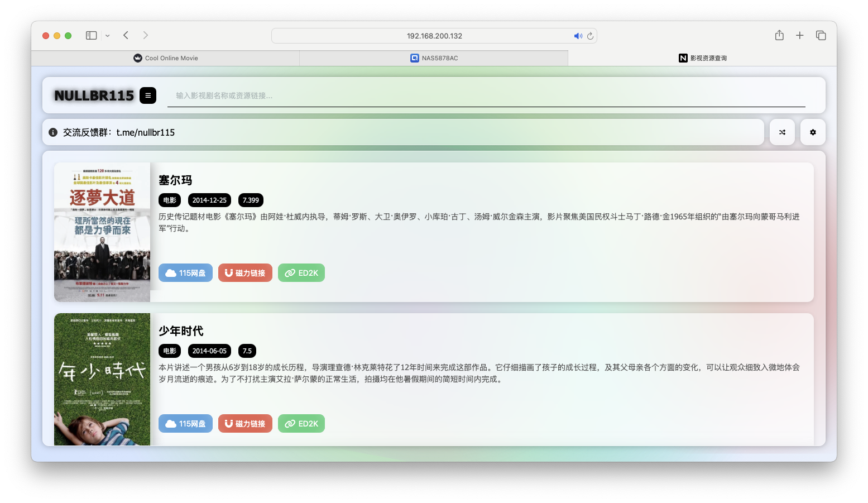Click the info icon before 交流反馈群
The image size is (868, 503).
(x=52, y=132)
